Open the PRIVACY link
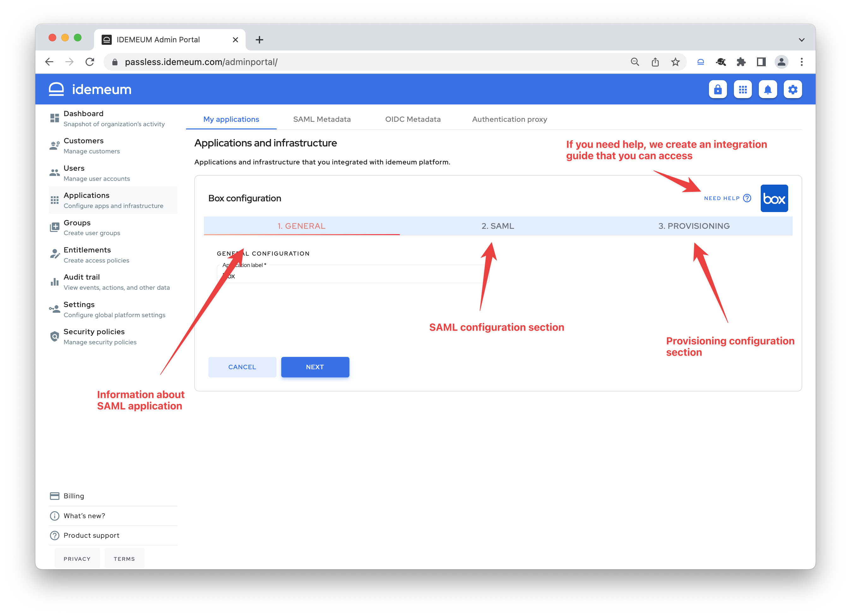This screenshot has width=851, height=616. click(x=77, y=559)
